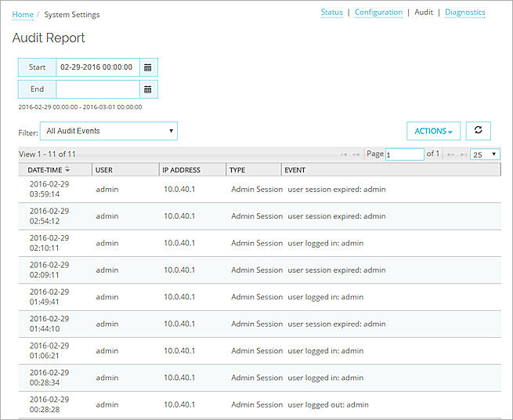This screenshot has height=420, width=513.
Task: Switch to the Configuration tab
Action: 378,13
